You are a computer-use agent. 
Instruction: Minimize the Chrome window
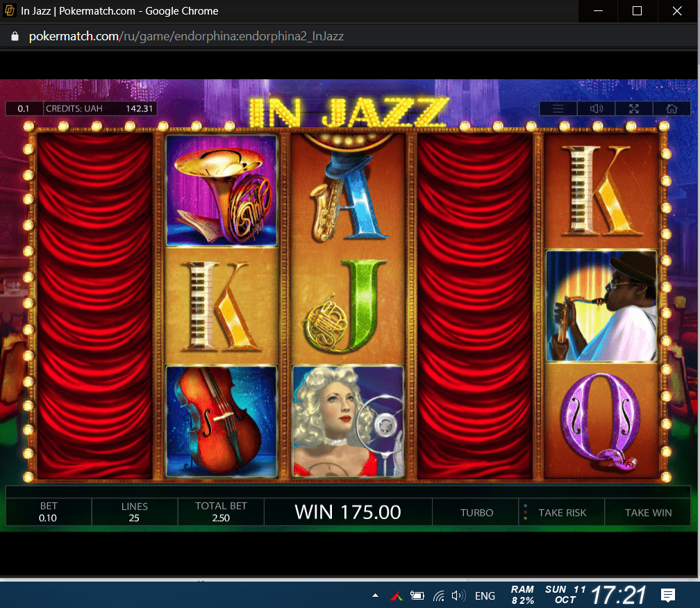598,11
